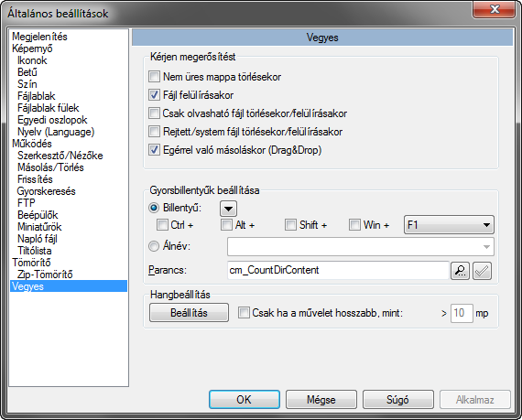522x420 pixels.
Task: Cancel with the Mégse button
Action: point(321,399)
